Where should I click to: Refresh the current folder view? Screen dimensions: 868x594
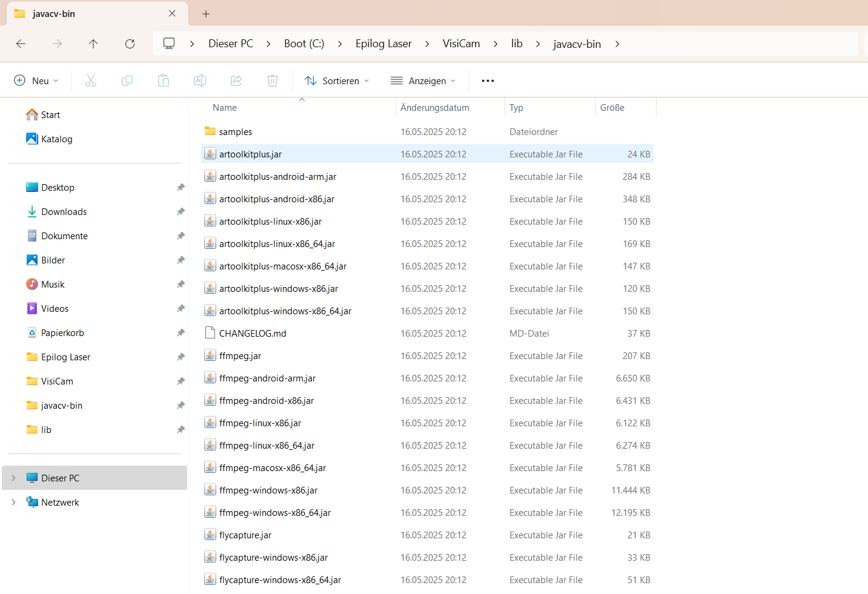[130, 44]
